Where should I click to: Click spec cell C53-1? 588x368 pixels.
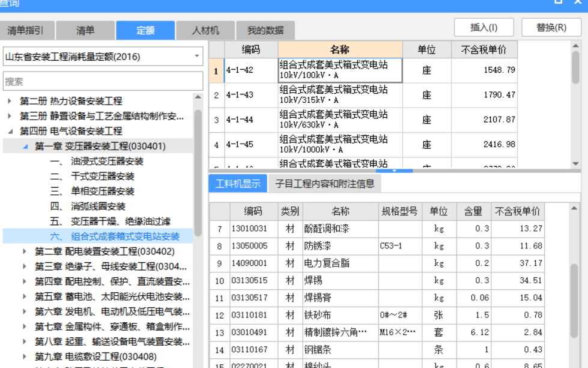click(x=400, y=246)
